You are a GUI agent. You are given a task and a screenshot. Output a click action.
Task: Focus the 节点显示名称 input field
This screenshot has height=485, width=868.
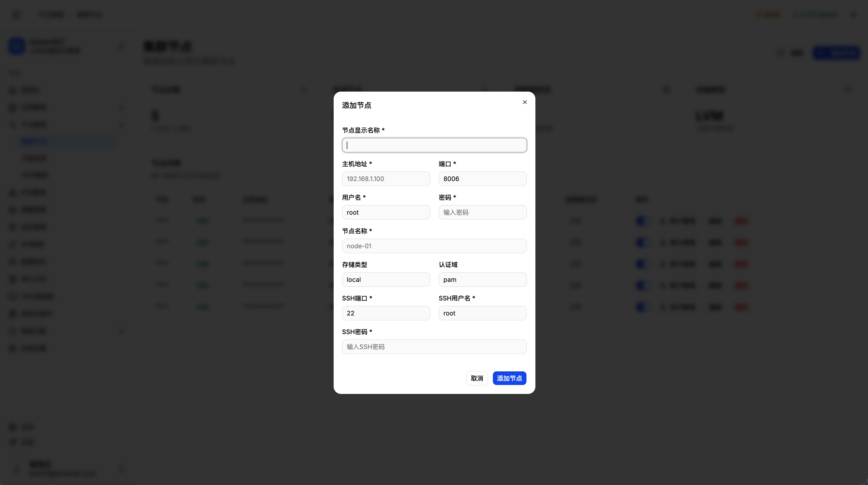coord(434,145)
